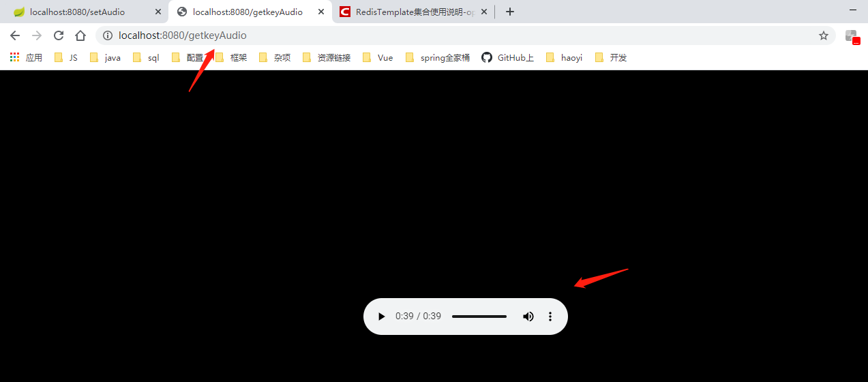Play the audio with the play button
Image resolution: width=868 pixels, height=382 pixels.
point(382,317)
